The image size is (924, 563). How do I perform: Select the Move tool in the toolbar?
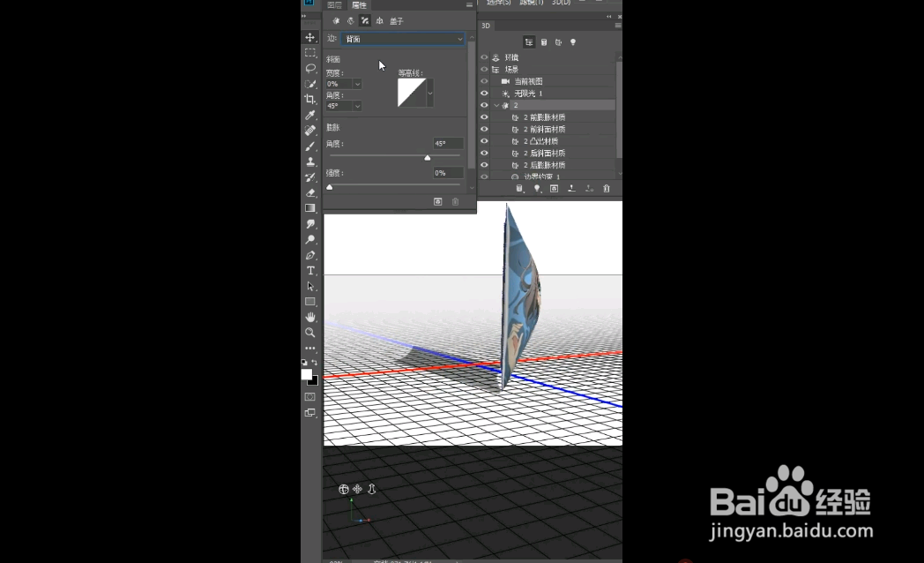click(x=310, y=38)
